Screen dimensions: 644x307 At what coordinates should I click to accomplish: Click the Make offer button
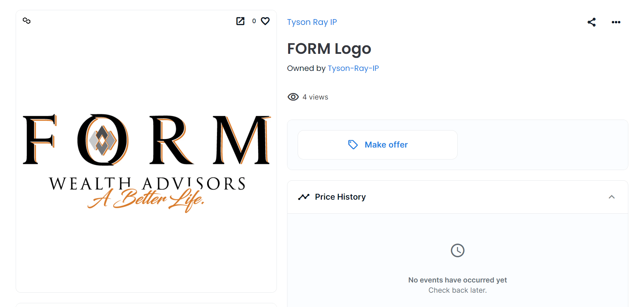tap(377, 145)
